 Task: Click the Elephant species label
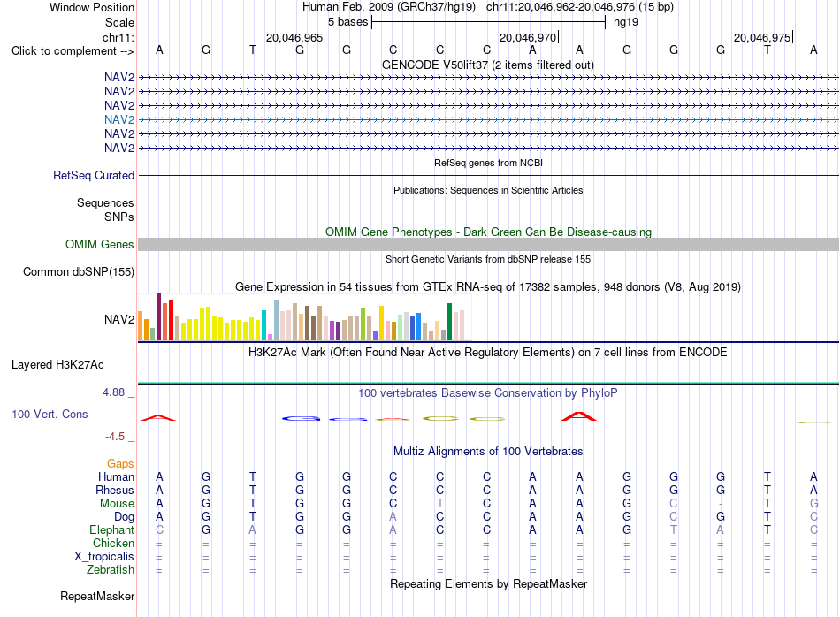(111, 529)
